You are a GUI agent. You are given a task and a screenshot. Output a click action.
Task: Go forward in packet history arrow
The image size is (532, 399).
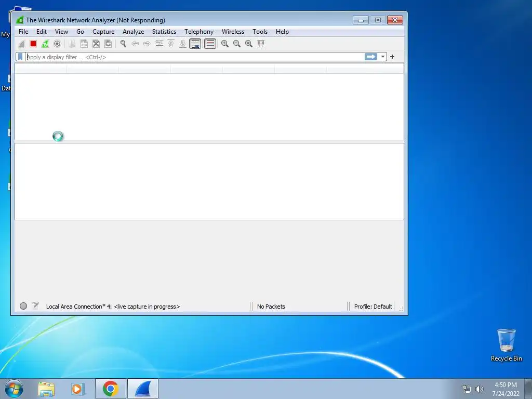147,44
